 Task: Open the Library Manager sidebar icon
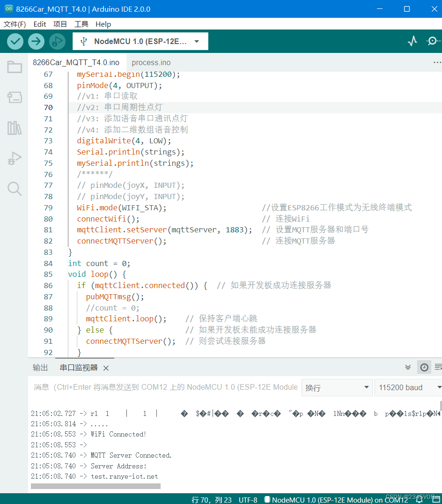[x=15, y=128]
